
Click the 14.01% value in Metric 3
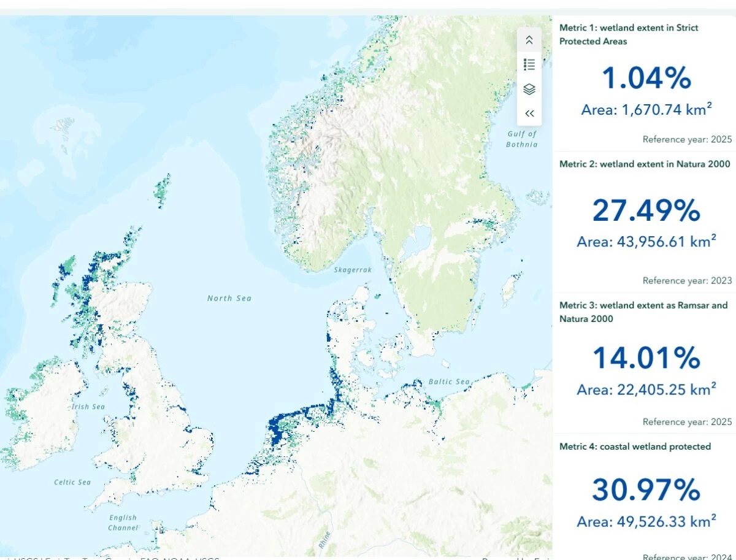tap(646, 359)
